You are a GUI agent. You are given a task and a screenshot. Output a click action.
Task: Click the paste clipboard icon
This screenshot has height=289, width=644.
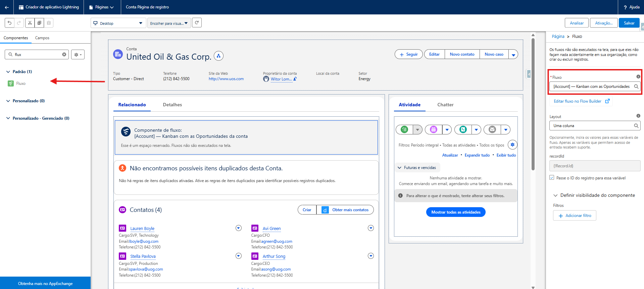[x=49, y=23]
